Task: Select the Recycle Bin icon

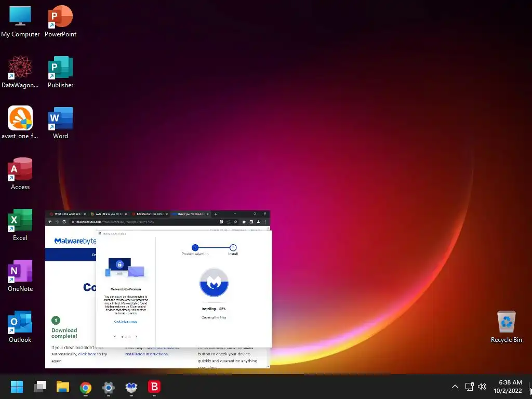Action: [506, 326]
